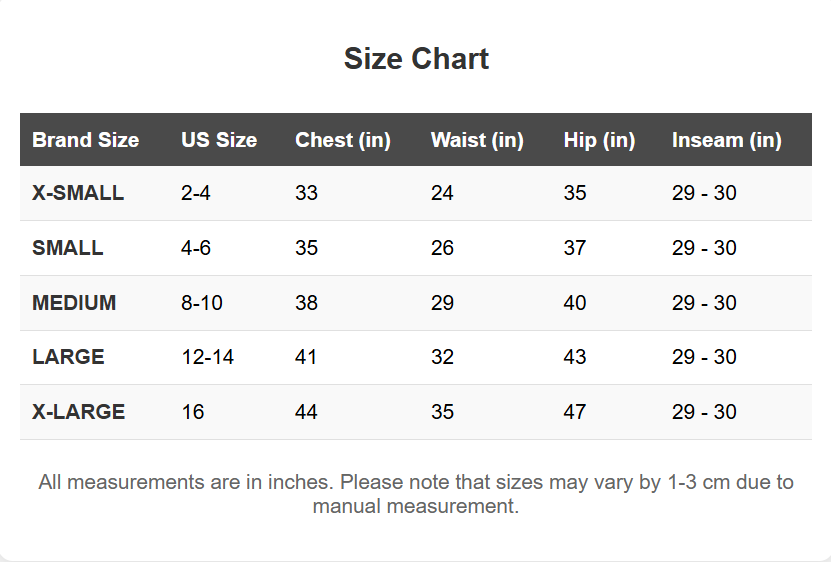Click the LARGE brand size label
The height and width of the screenshot is (562, 831).
pos(68,357)
